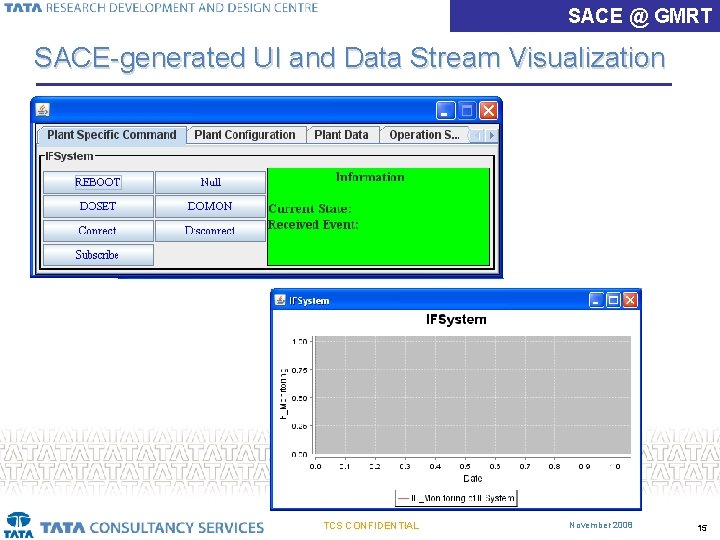Switch to Plant Specific Command tab
The width and height of the screenshot is (720, 540).
tap(112, 135)
